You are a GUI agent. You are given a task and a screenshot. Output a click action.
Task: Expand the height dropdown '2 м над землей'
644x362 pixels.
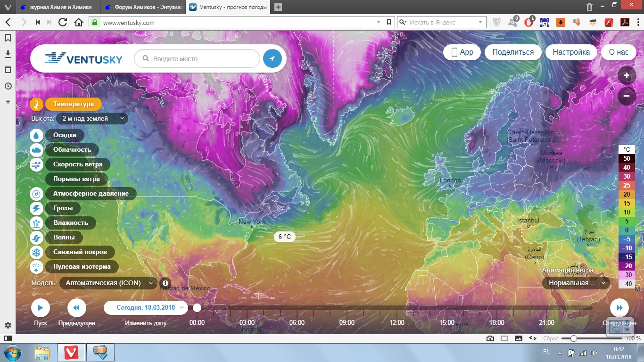point(91,119)
